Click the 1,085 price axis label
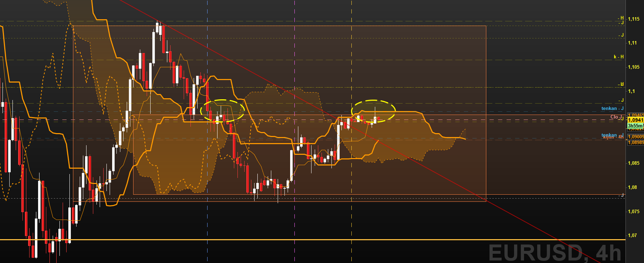 coord(633,163)
